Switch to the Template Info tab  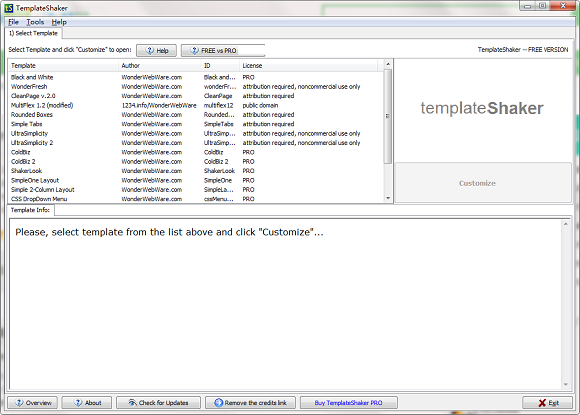30,210
